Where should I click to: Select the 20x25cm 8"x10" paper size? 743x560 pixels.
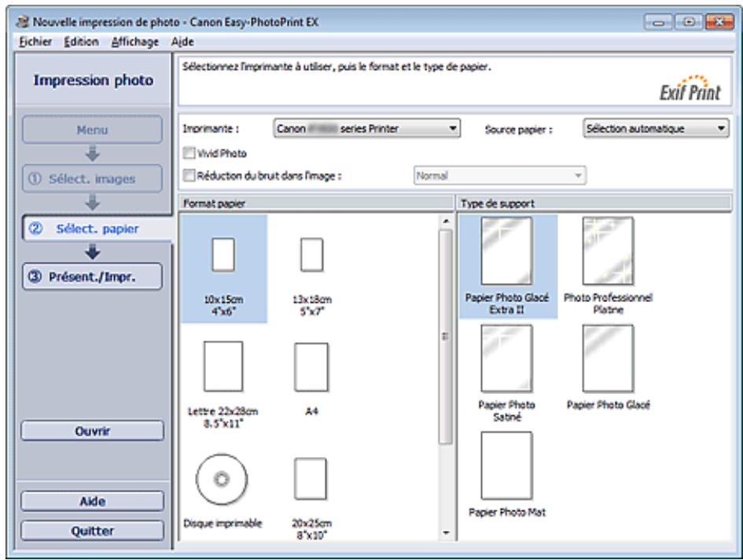tap(311, 497)
